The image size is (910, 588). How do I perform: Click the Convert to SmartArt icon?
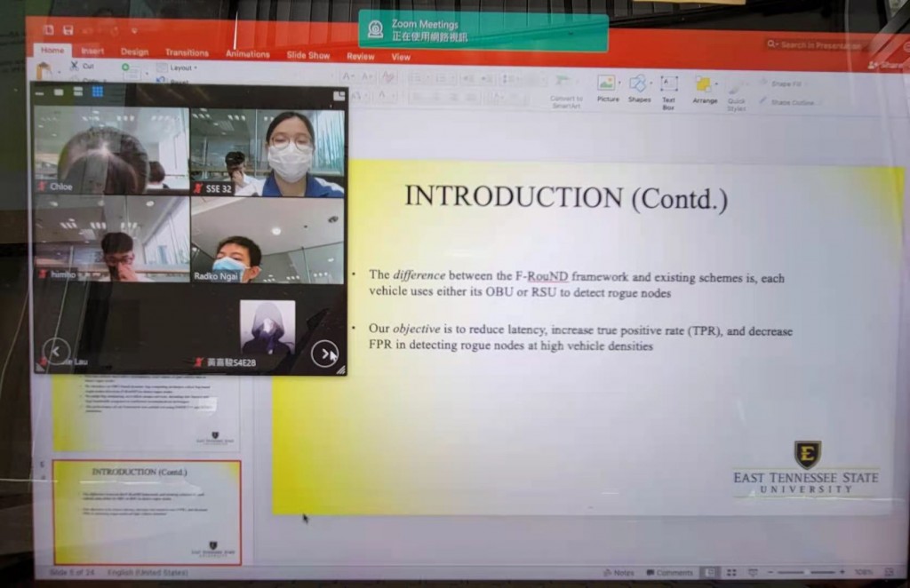point(566,87)
